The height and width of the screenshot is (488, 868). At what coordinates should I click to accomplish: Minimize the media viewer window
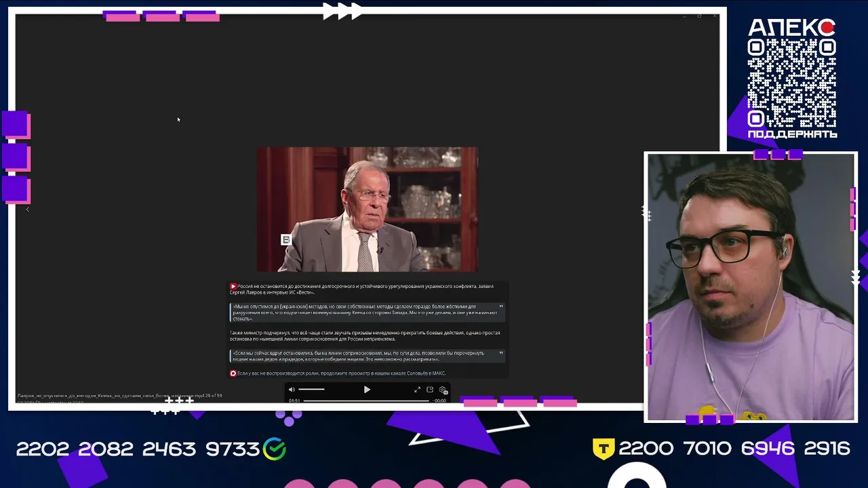coord(684,16)
